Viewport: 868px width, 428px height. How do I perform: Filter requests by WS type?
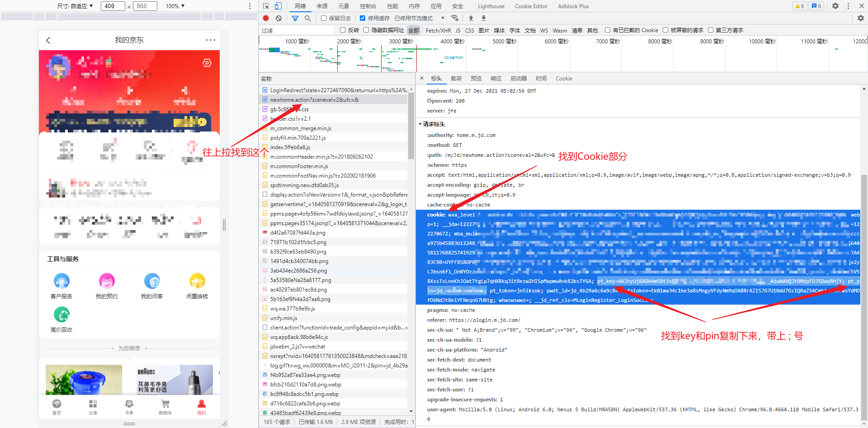pos(544,30)
